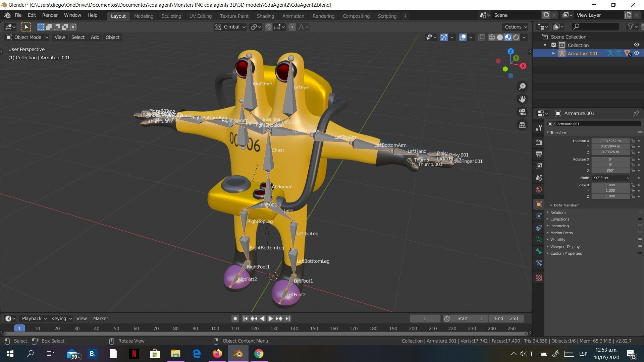This screenshot has height=362, width=644.
Task: Open the Render menu
Action: [50, 15]
